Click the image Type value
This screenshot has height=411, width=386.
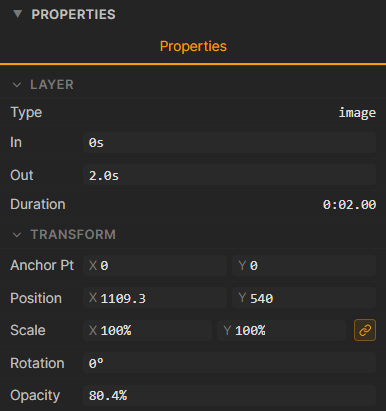tap(357, 113)
